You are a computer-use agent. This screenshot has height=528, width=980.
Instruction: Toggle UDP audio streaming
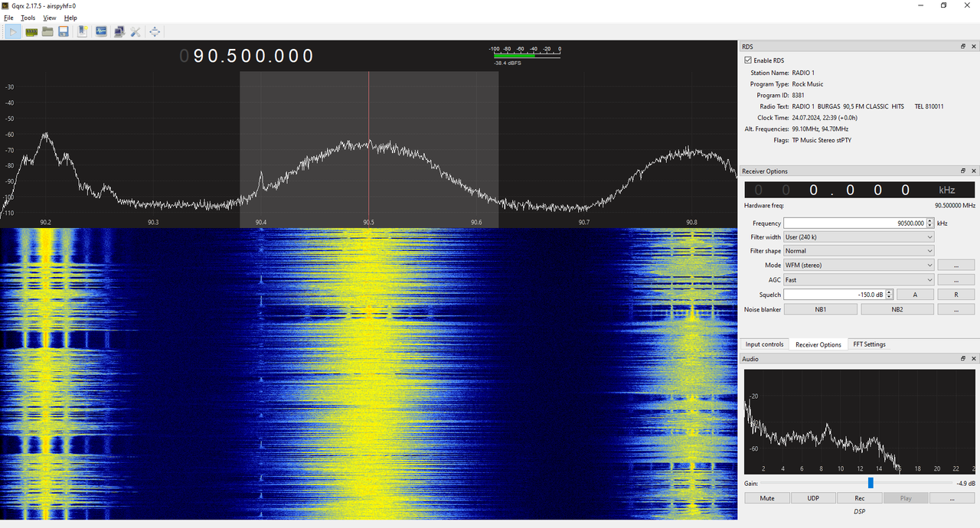pyautogui.click(x=813, y=498)
